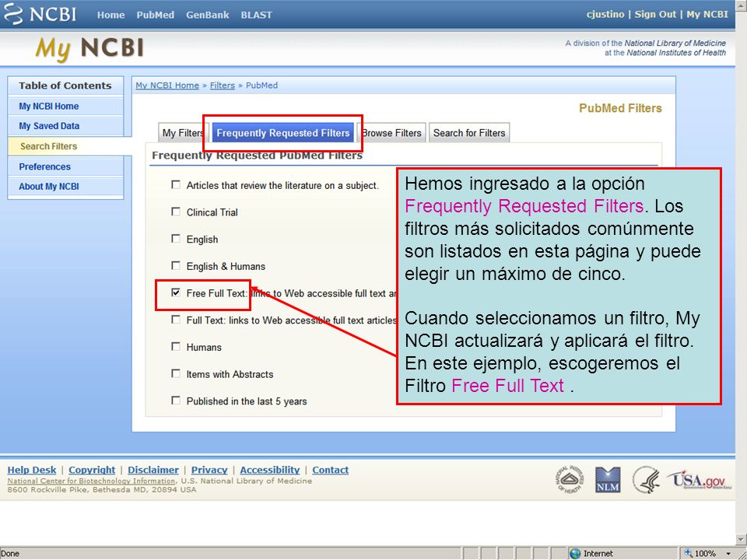Check Published in the last 5 years
Image resolution: width=747 pixels, height=560 pixels.
(x=176, y=400)
